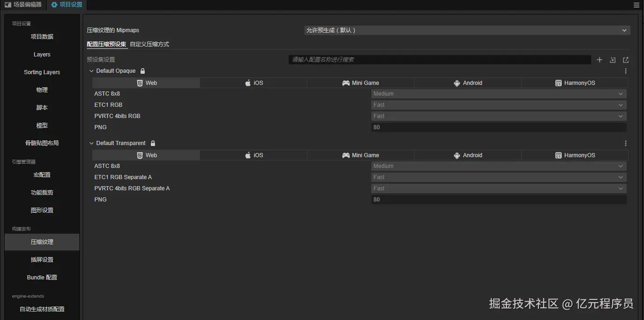
Task: Open 插屏设置 in the sidebar
Action: pyautogui.click(x=42, y=260)
